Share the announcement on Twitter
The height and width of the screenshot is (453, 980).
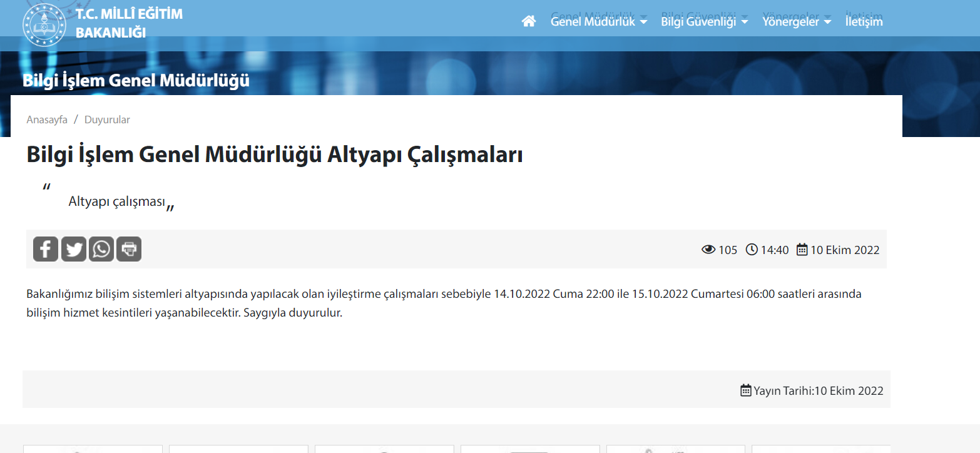coord(74,249)
